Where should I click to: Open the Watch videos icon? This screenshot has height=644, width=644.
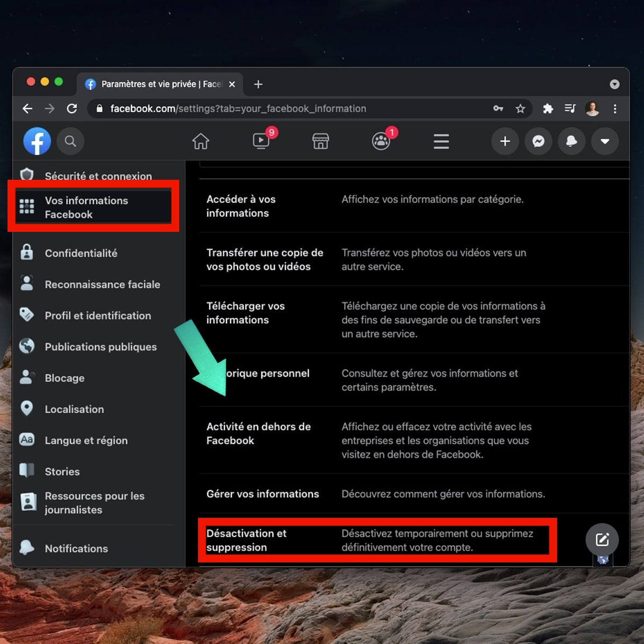pos(261,141)
